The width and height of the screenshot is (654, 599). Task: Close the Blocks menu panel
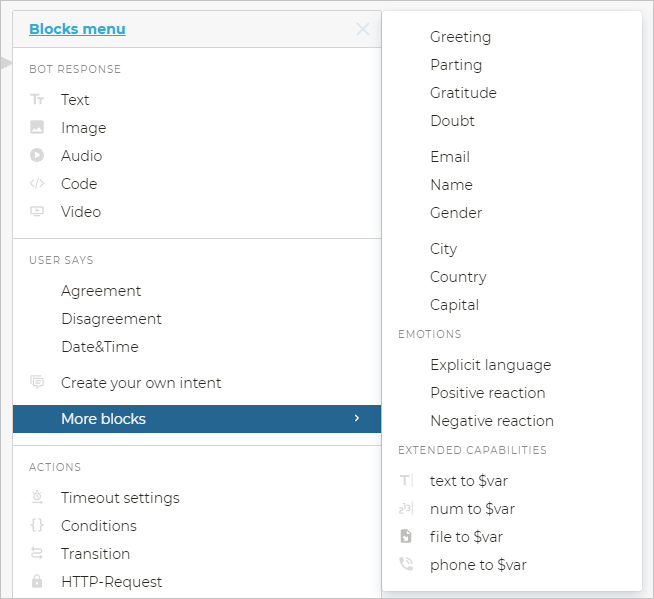pyautogui.click(x=363, y=29)
